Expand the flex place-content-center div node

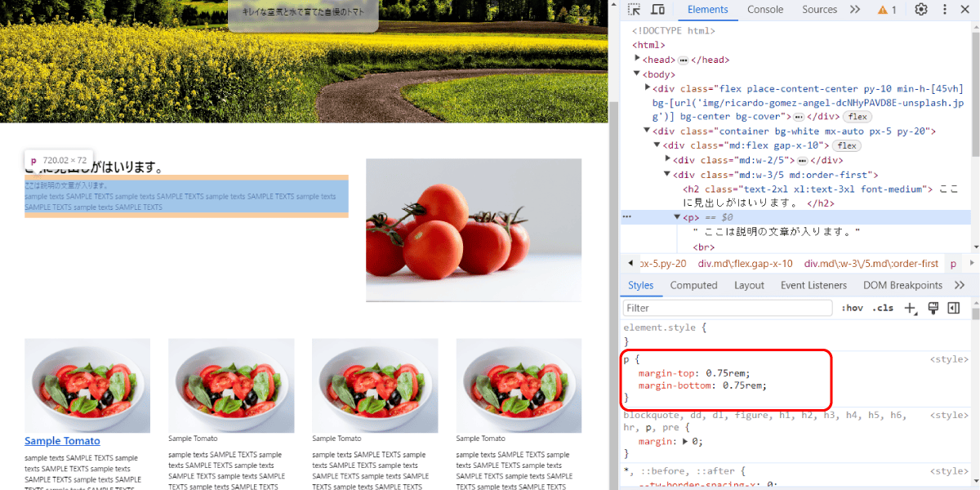[648, 88]
